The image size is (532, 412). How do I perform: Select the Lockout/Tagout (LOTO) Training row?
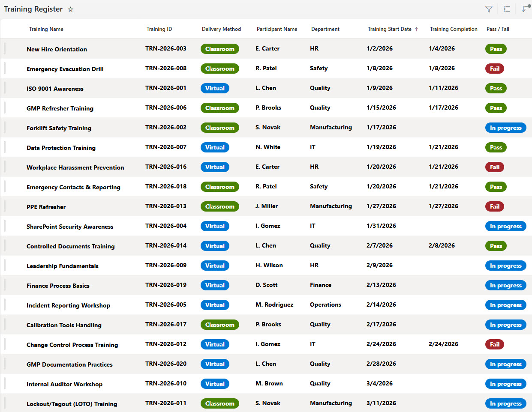(5, 403)
